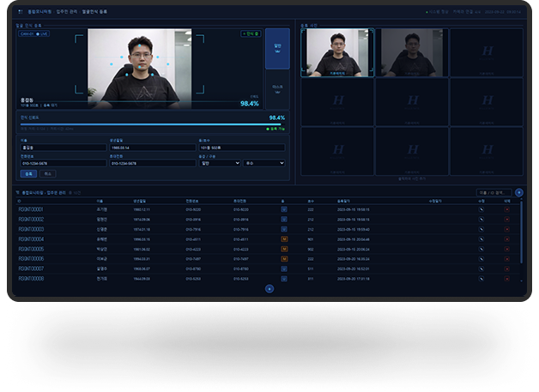Click red delete icon for row RSGNT00001

[506, 208]
